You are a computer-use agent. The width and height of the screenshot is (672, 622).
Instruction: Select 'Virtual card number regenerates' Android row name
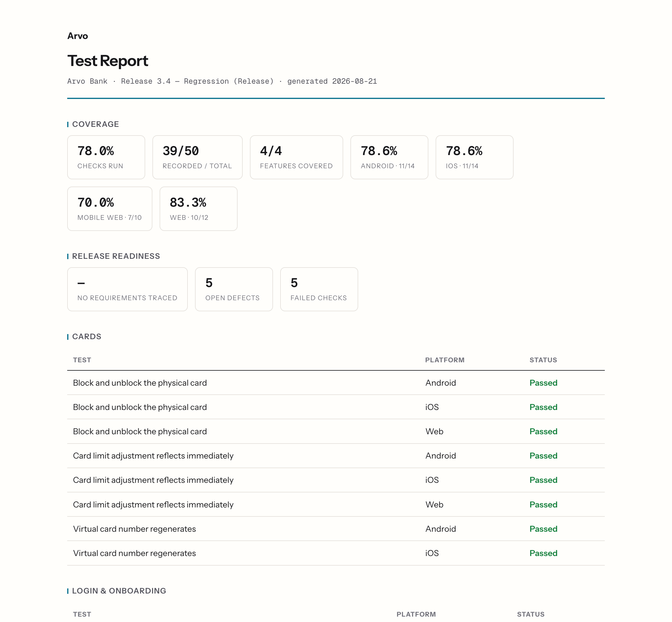click(134, 529)
